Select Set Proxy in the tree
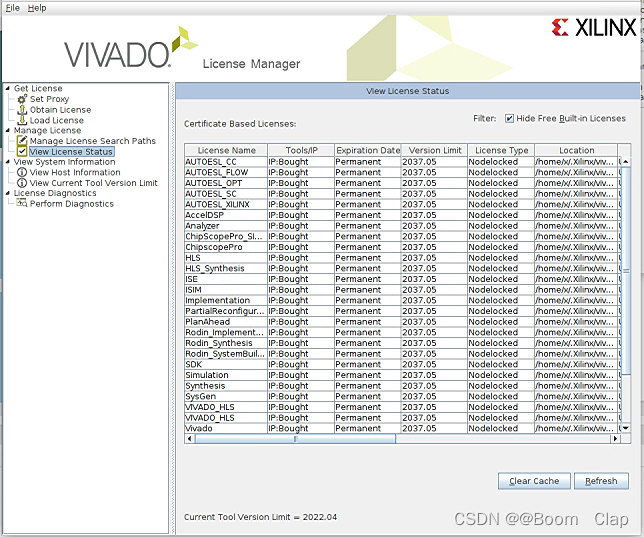644x537 pixels. tap(49, 99)
